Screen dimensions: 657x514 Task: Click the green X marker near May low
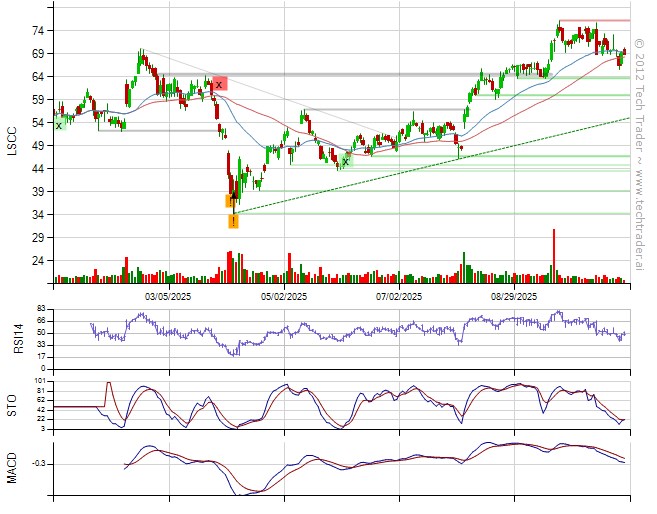click(345, 160)
